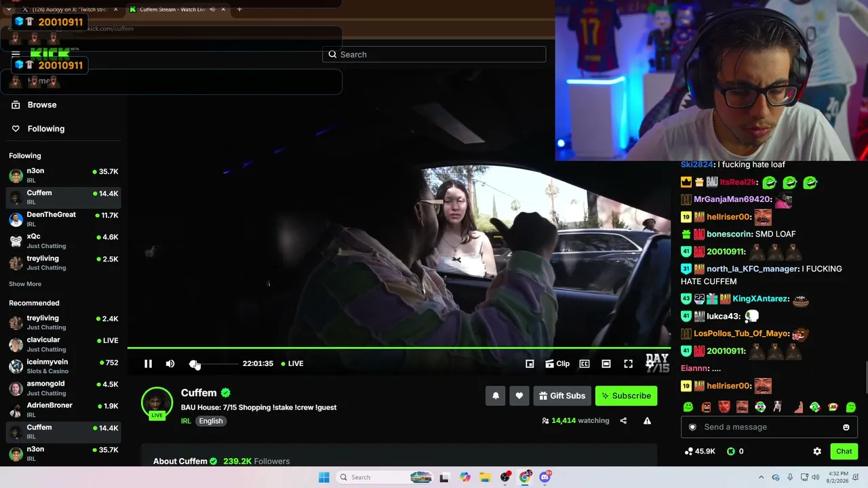Click the Send a message chat input
The height and width of the screenshot is (488, 868).
(x=768, y=427)
